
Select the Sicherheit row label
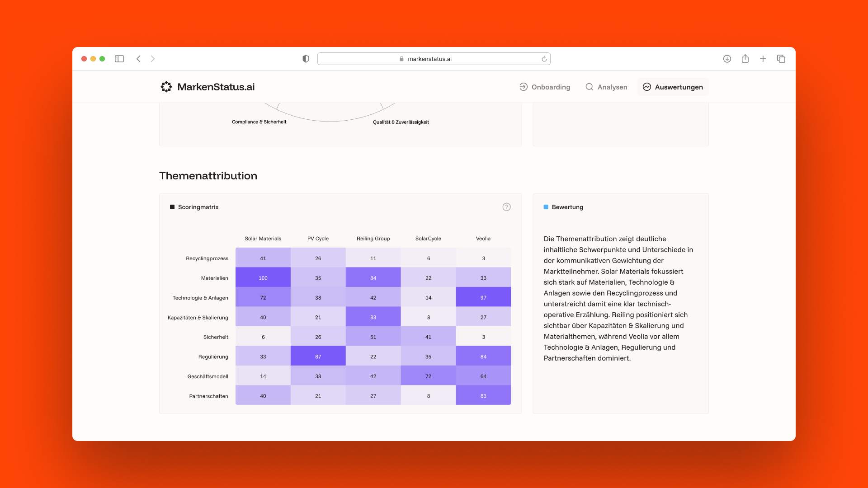[x=216, y=337]
